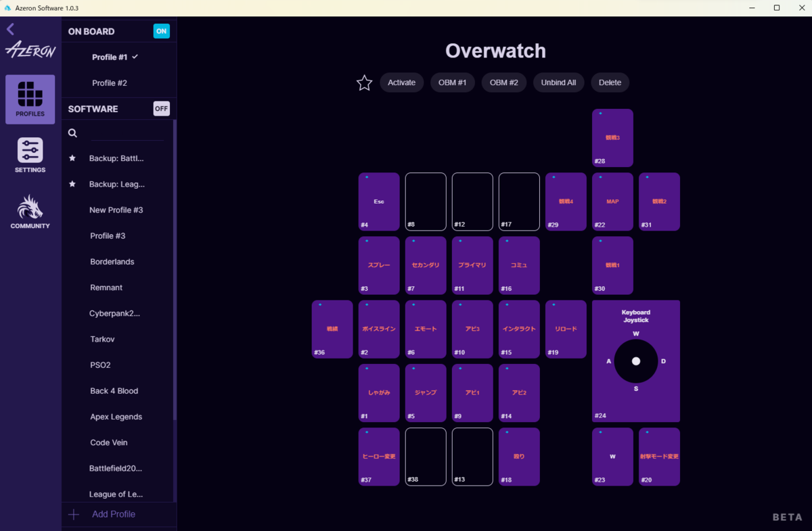Mark the Overwatch profile as favorite with the star
This screenshot has height=531, width=812.
(x=365, y=83)
